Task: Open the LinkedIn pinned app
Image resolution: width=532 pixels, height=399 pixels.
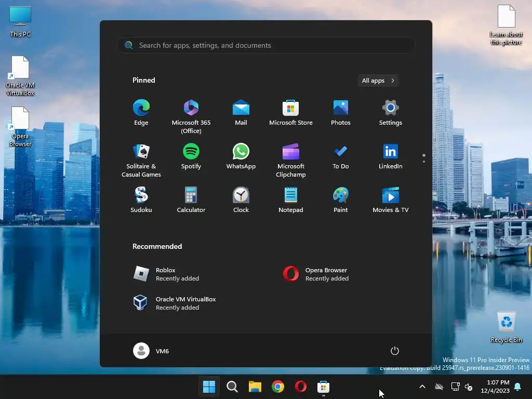Action: pyautogui.click(x=391, y=156)
